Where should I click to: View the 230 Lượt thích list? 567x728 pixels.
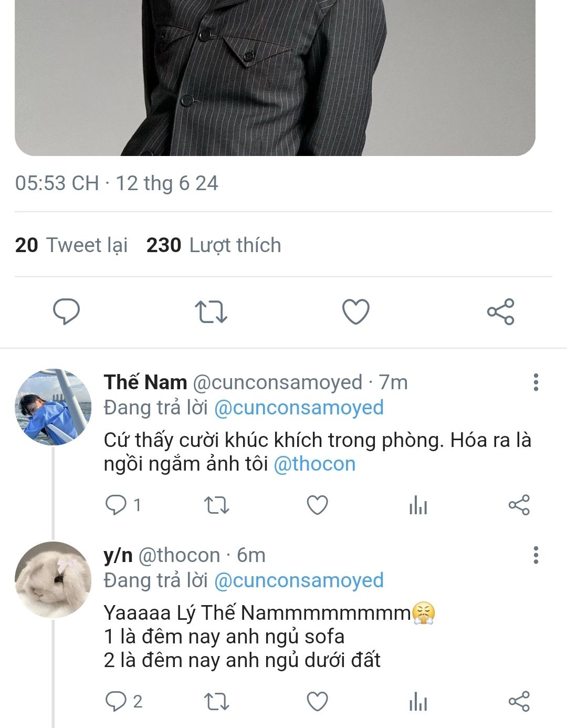pyautogui.click(x=214, y=245)
